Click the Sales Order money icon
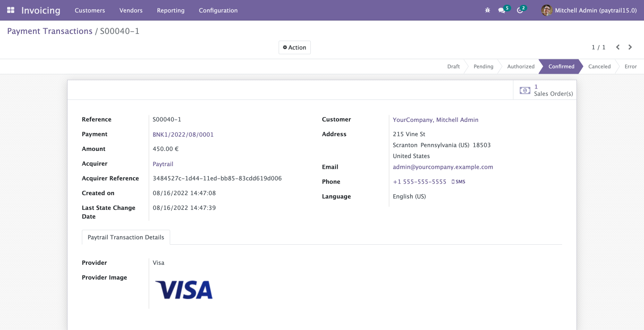The image size is (644, 330). pyautogui.click(x=525, y=90)
